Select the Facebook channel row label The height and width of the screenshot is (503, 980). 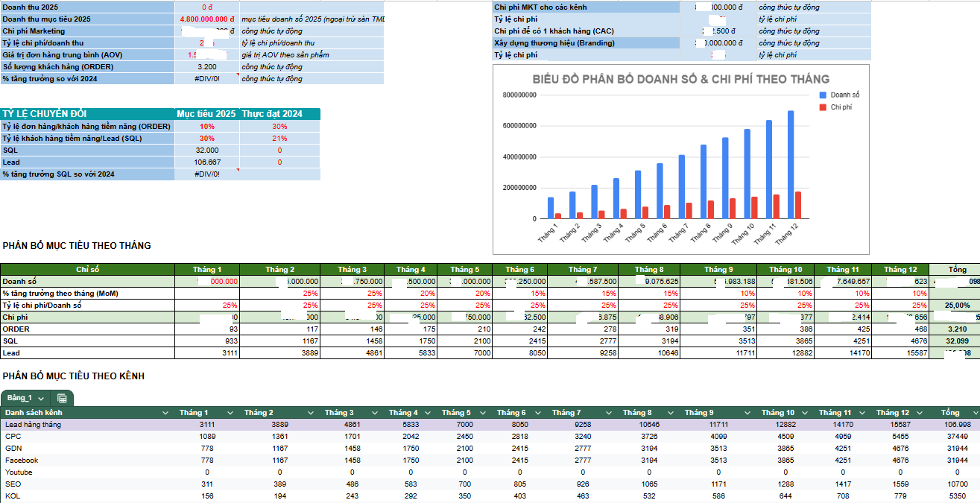point(21,460)
